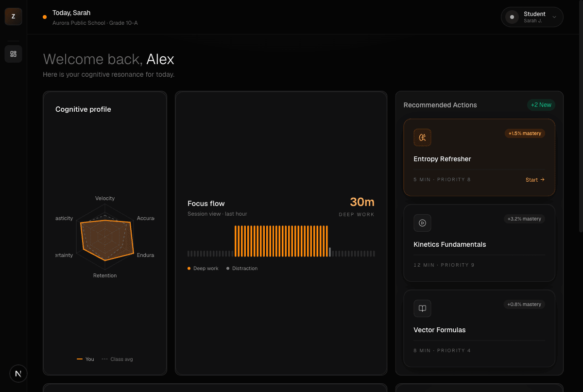Click the orange deep work bars in Focus flow

[x=281, y=241]
